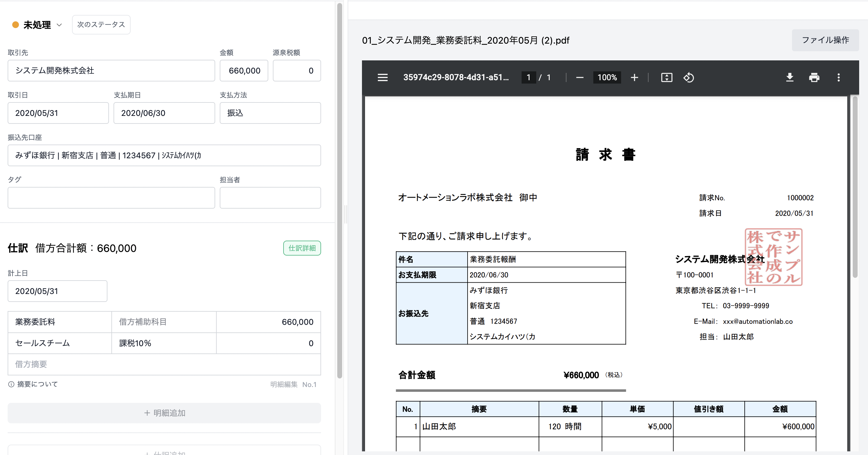Click the 明細編集 link
Image resolution: width=868 pixels, height=455 pixels.
(284, 384)
